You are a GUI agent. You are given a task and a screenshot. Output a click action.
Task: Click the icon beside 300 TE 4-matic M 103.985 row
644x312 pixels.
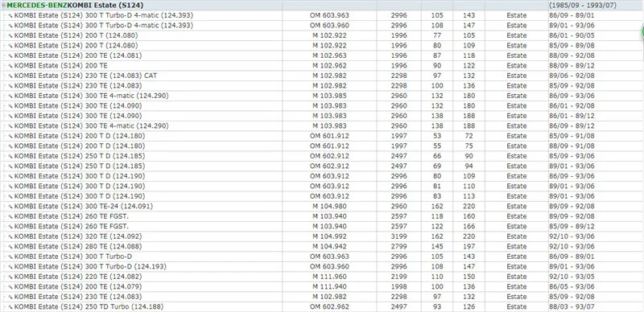(x=10, y=96)
